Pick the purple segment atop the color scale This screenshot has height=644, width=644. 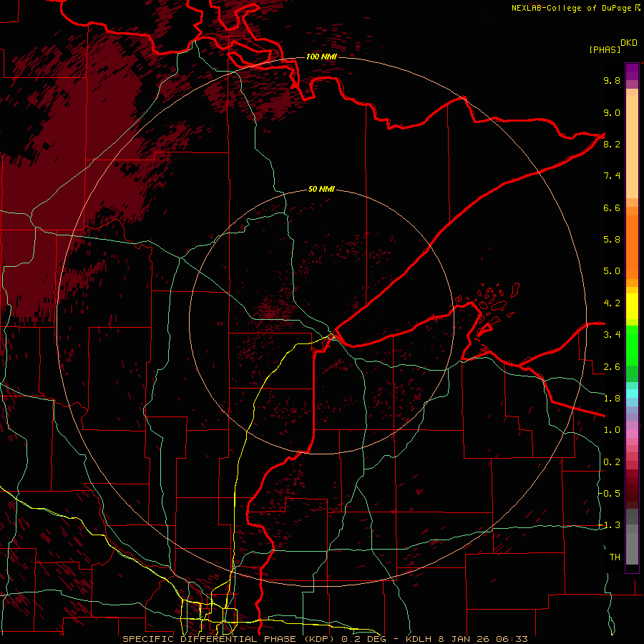(x=632, y=72)
